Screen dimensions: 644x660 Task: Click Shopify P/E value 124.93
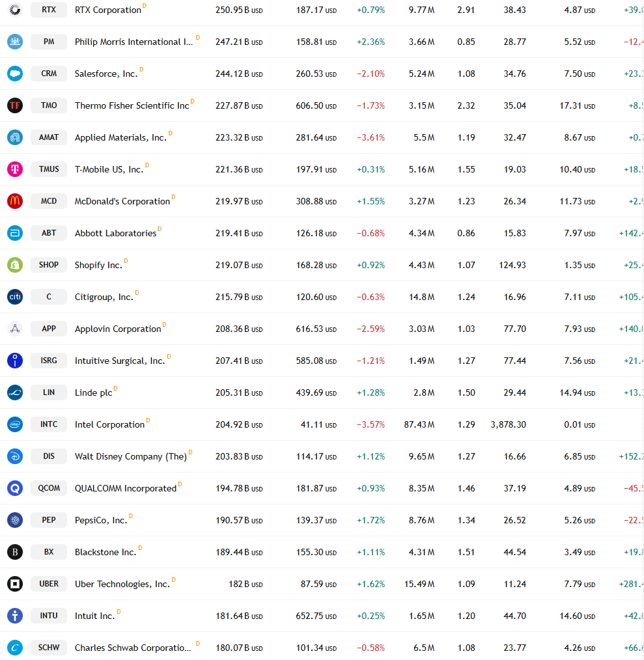click(x=512, y=265)
